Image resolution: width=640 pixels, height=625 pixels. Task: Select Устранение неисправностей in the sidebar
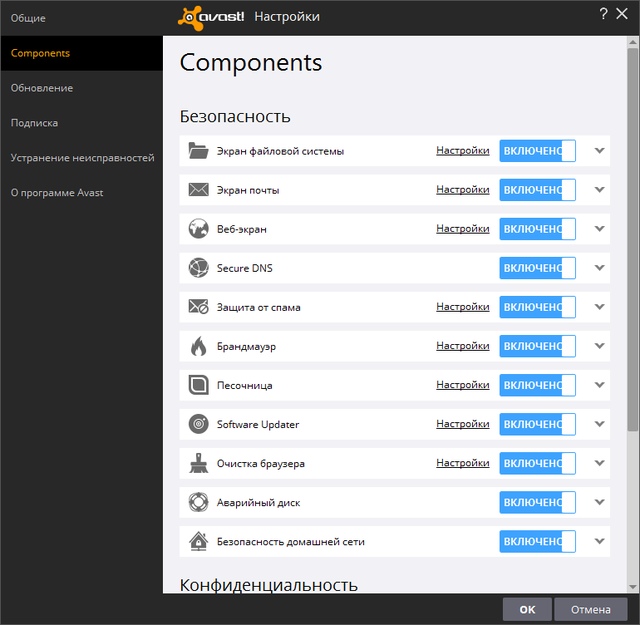click(82, 158)
